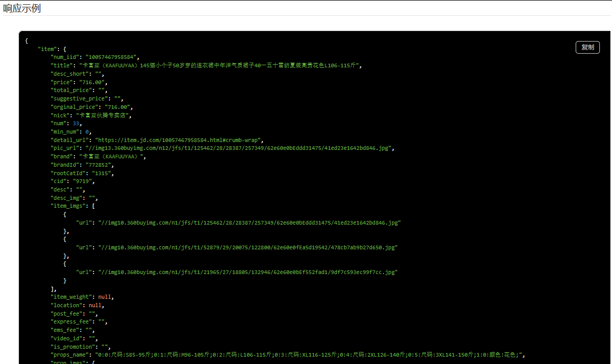This screenshot has width=612, height=364.
Task: Click the rootCatId value 1315
Action: tap(103, 173)
